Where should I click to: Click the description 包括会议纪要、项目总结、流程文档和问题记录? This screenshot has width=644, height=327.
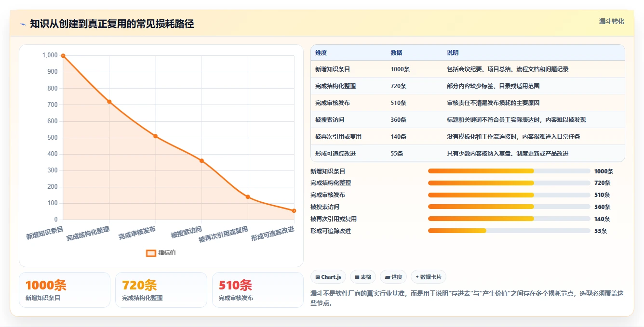tap(508, 69)
